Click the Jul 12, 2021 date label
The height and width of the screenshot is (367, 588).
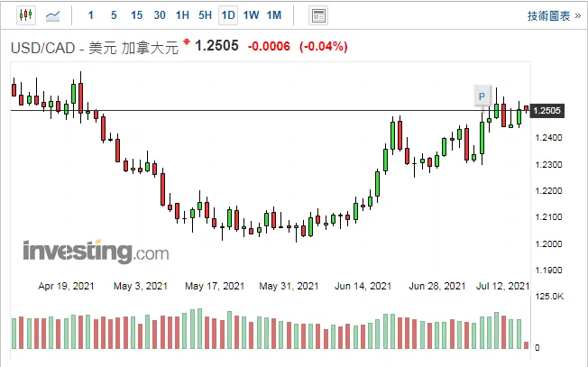tap(502, 286)
